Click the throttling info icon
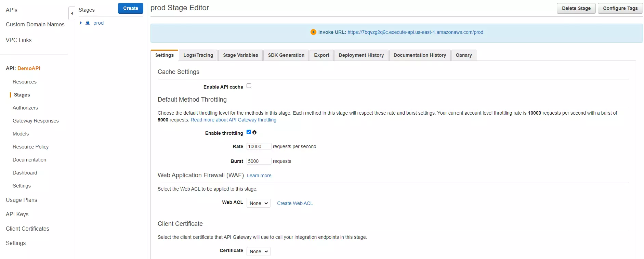Viewport: 644px width, 259px height. pyautogui.click(x=254, y=132)
